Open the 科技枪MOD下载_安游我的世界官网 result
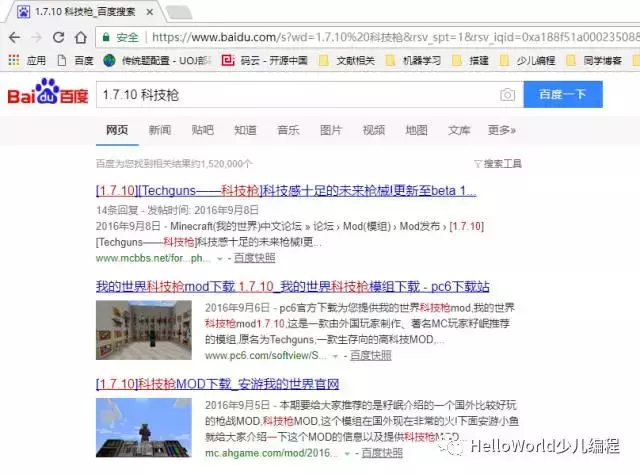This screenshot has height=474, width=640. pos(218,384)
